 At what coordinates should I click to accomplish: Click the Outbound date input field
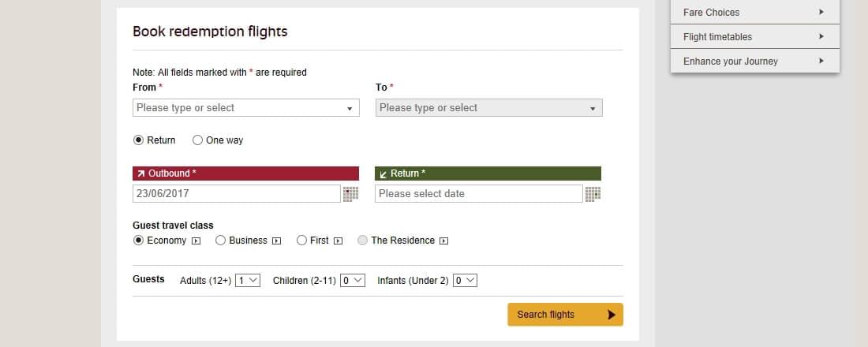[x=237, y=194]
